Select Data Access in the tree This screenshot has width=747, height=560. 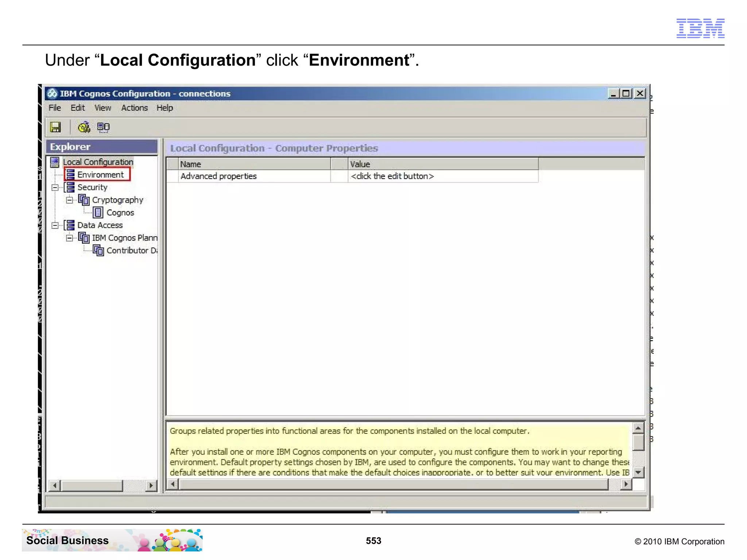click(100, 225)
